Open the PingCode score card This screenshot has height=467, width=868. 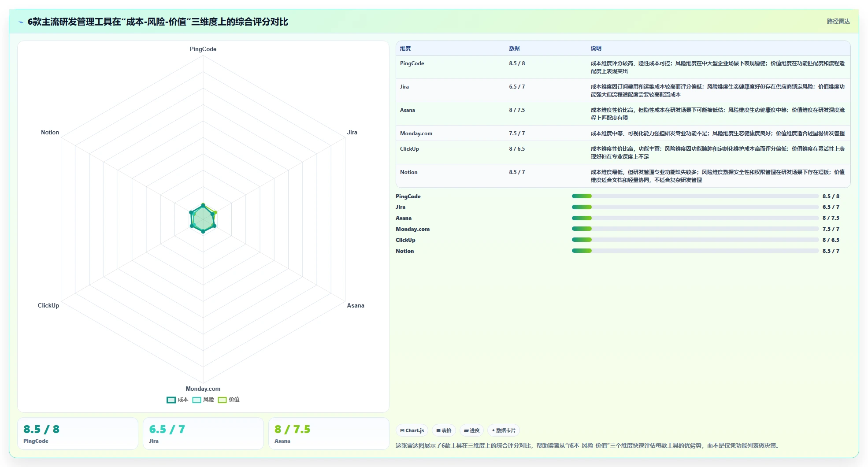78,434
